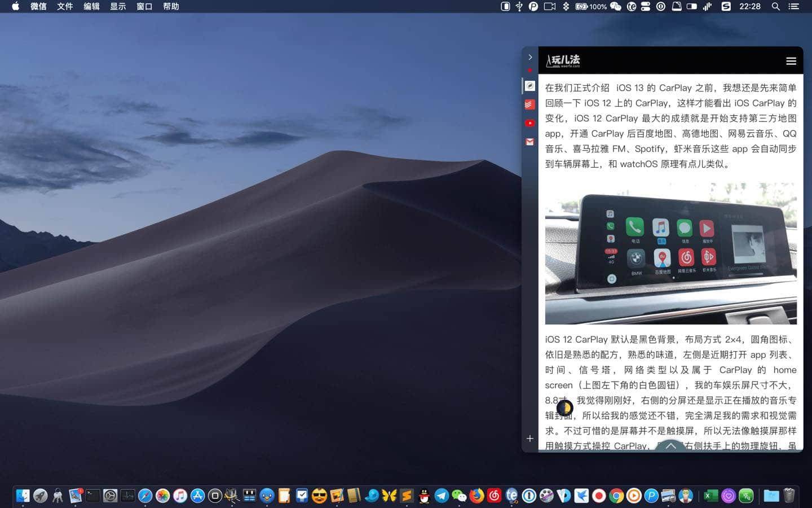
Task: Expand the bottom upward chevron handle
Action: pyautogui.click(x=670, y=445)
